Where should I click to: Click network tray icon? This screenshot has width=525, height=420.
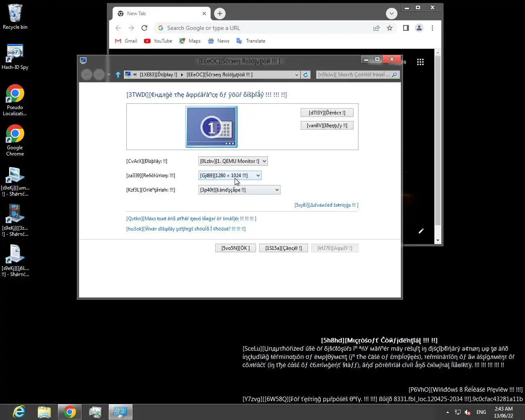pyautogui.click(x=458, y=412)
